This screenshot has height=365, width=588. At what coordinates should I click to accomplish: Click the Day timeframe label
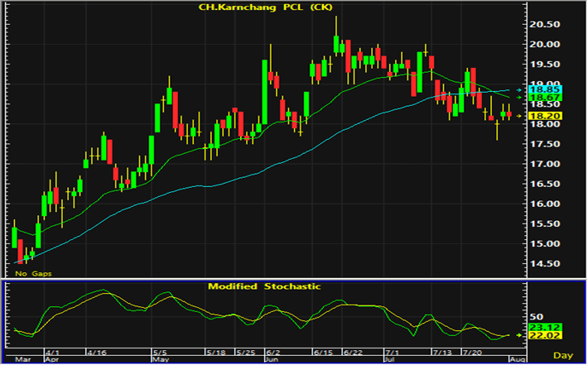(563, 355)
